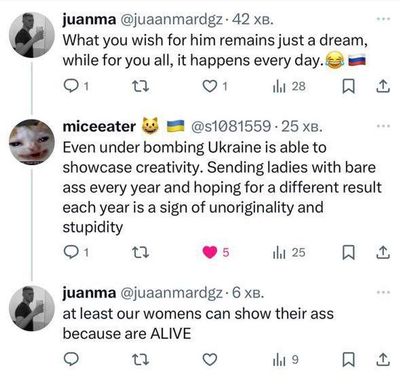
Task: Open miceeater's cat profile picture
Action: 32,141
